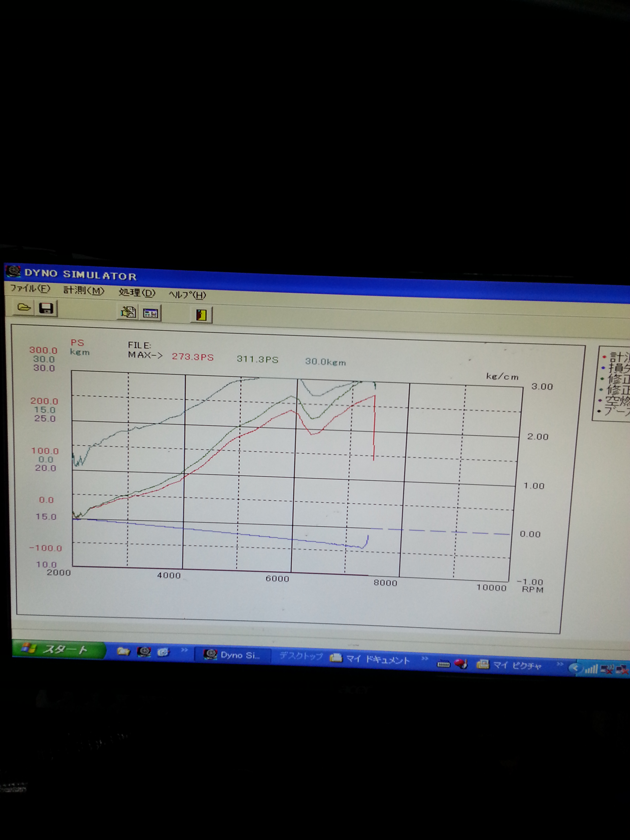Click the 2.00 right-axis value
The height and width of the screenshot is (840, 630).
click(538, 437)
